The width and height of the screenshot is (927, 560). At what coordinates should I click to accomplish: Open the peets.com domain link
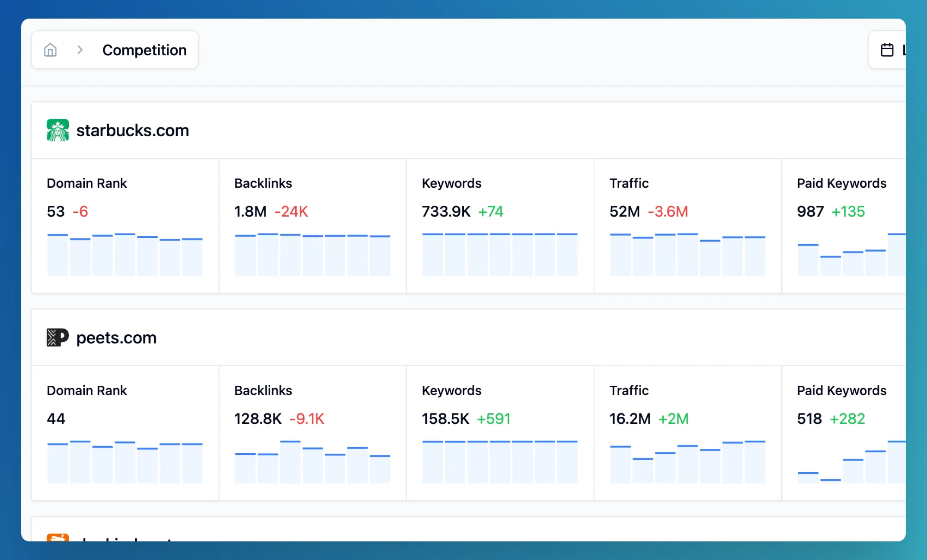[x=116, y=337]
